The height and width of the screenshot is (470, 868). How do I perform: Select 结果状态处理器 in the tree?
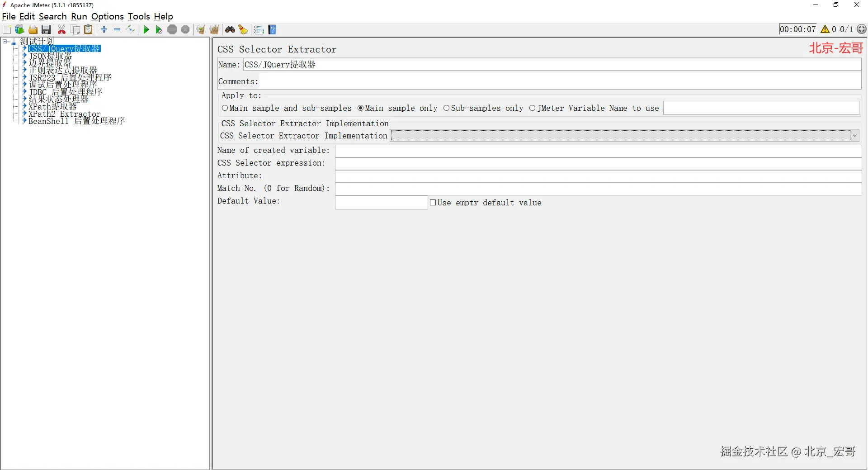[58, 99]
